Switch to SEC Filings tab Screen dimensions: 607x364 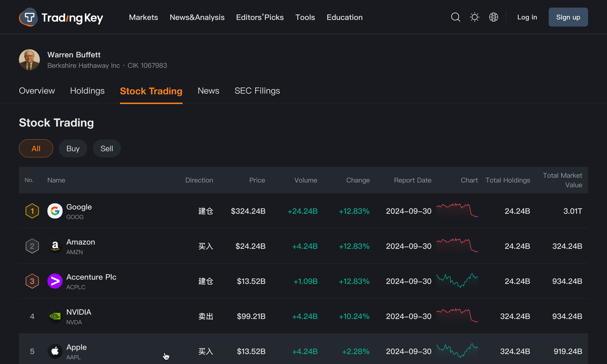(x=257, y=91)
